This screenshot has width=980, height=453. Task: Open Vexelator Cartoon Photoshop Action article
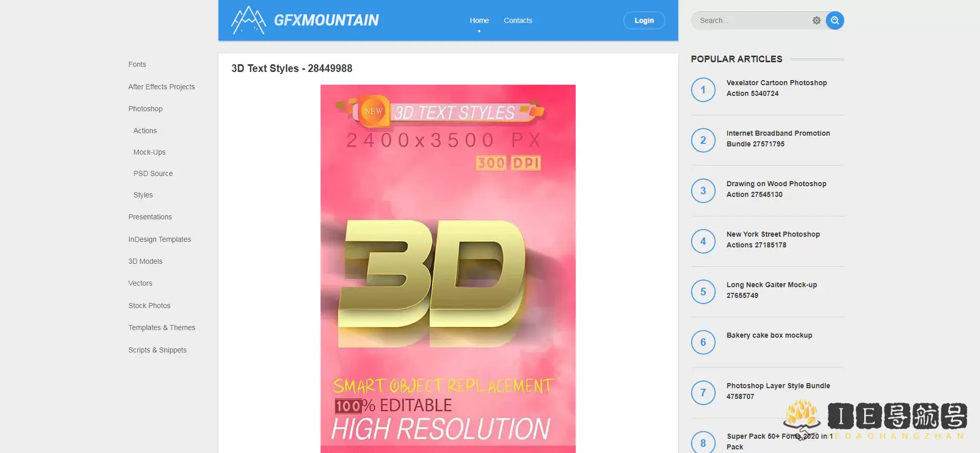point(777,88)
